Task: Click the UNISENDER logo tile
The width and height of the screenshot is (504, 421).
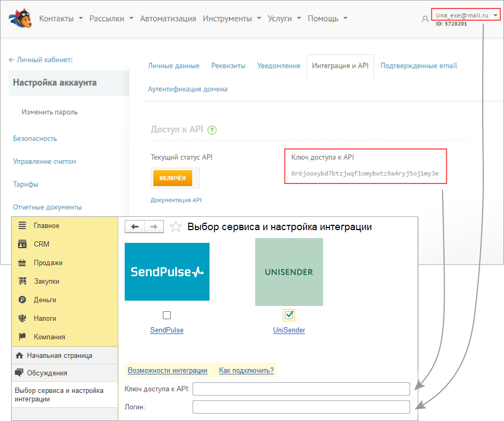Action: [x=289, y=272]
